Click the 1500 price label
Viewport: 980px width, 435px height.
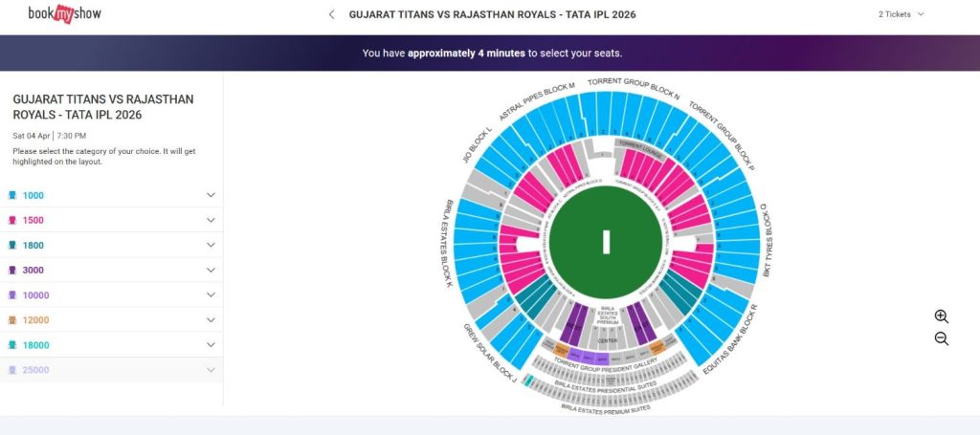click(33, 221)
